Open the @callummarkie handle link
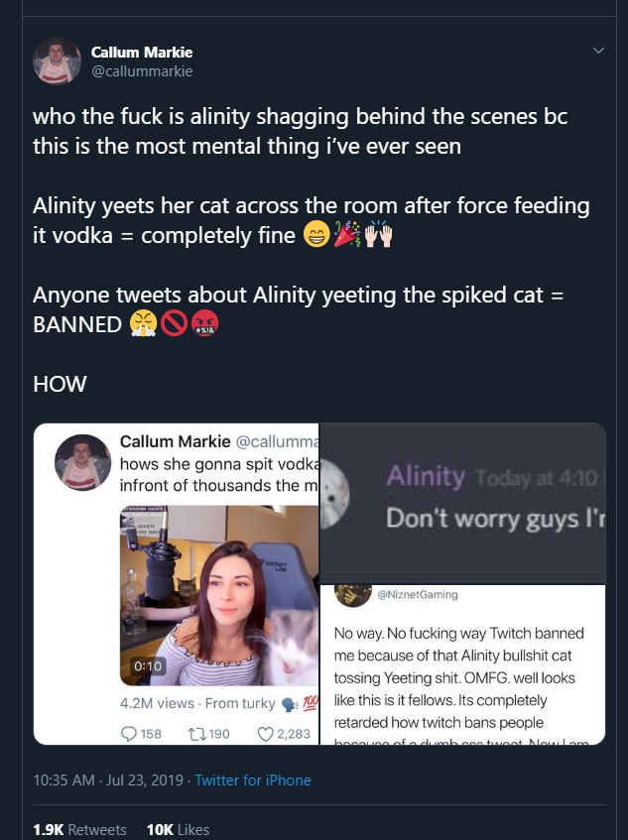628x840 pixels. coord(142,71)
